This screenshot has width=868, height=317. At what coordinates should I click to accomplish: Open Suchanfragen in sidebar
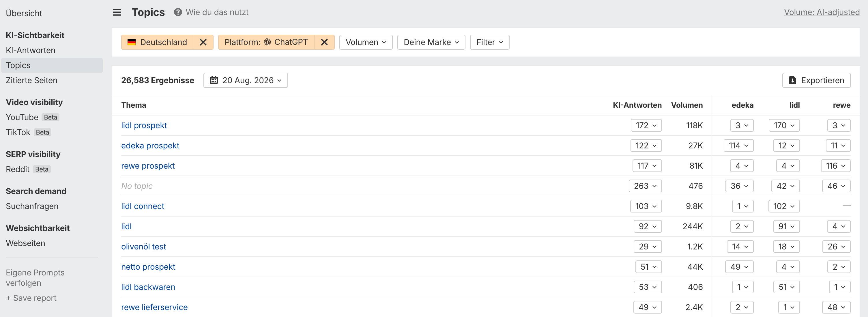click(x=32, y=206)
